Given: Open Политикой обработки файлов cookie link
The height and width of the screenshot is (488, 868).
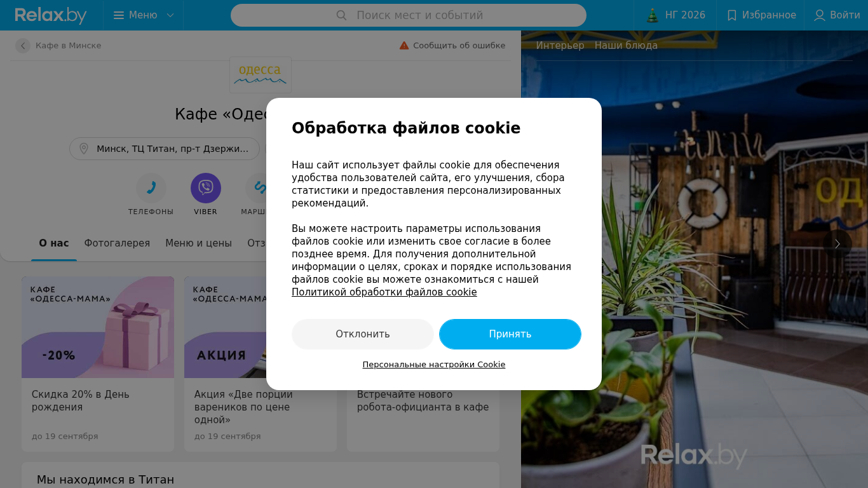Looking at the screenshot, I should click(384, 292).
